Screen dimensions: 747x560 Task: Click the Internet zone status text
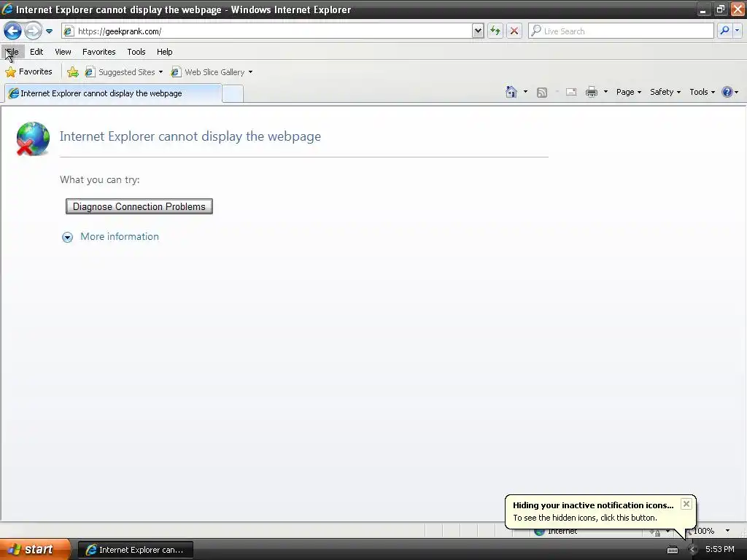(x=562, y=532)
